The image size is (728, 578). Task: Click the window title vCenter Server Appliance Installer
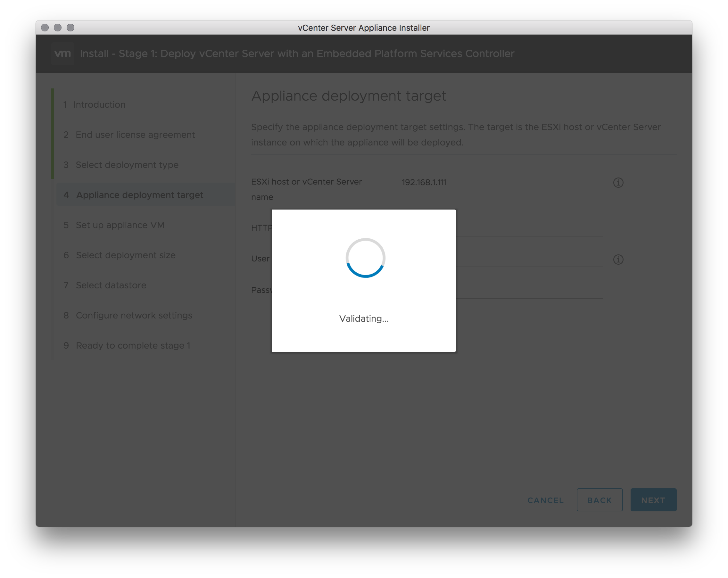364,28
